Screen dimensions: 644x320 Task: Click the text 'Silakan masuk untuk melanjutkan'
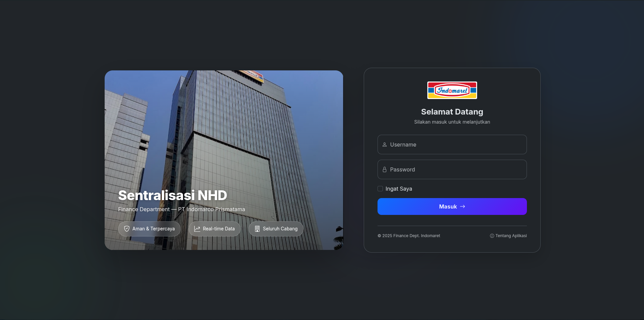tap(452, 122)
